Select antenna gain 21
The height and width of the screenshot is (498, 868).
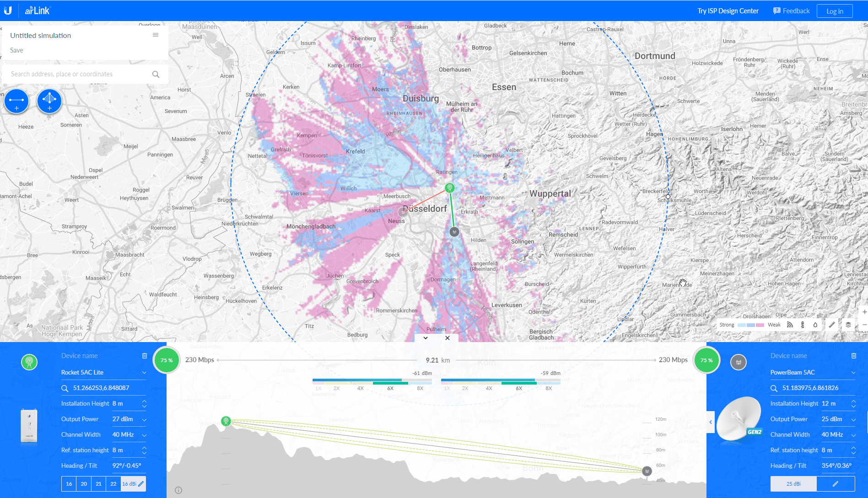(x=98, y=484)
